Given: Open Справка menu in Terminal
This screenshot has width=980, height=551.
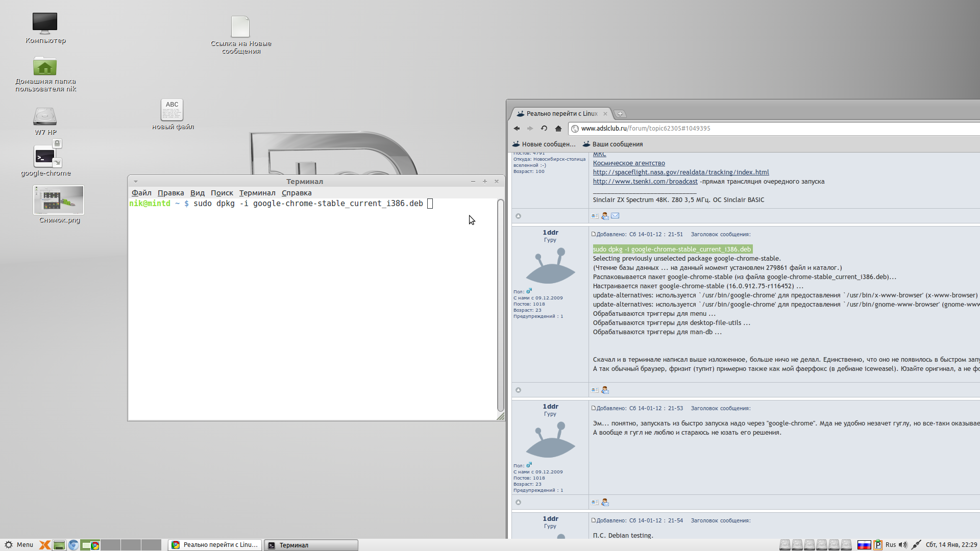Looking at the screenshot, I should [297, 193].
